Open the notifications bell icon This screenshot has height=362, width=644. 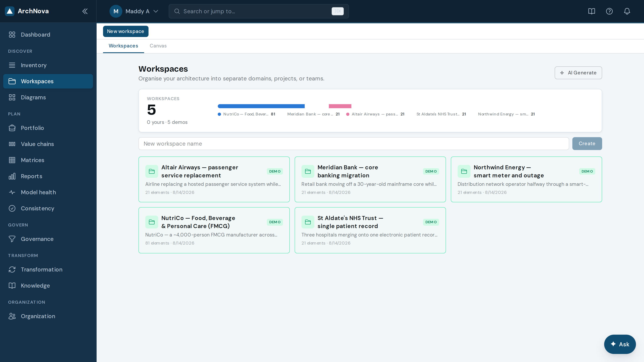[627, 11]
